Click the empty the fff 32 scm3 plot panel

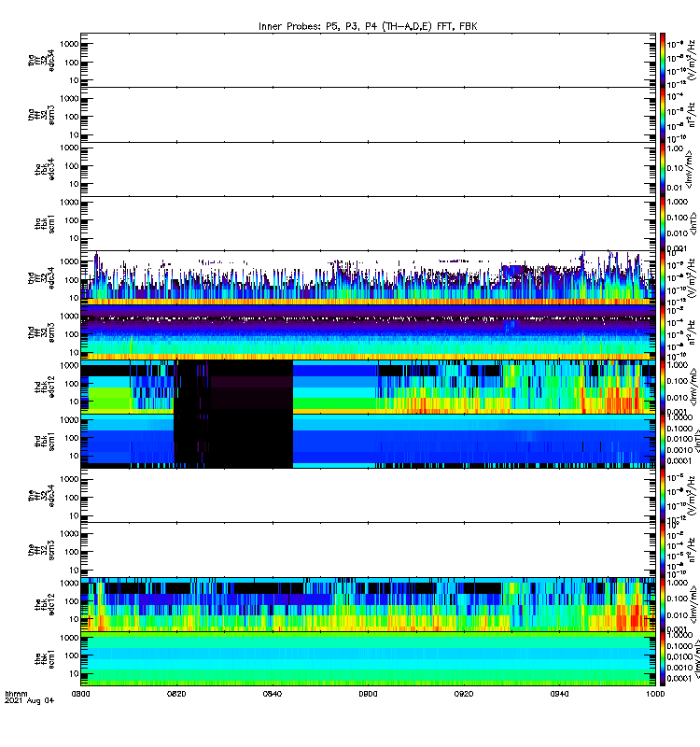(x=368, y=550)
